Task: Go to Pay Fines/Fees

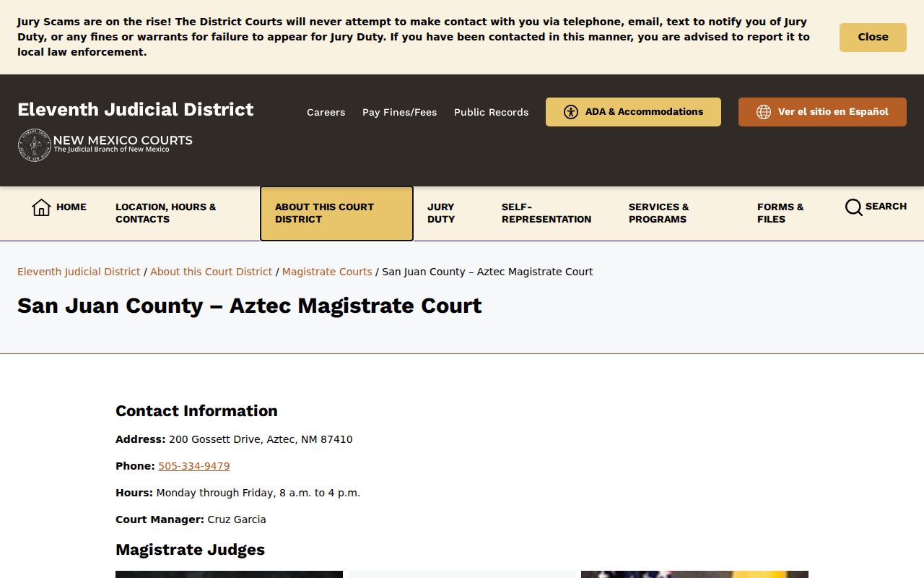Action: pyautogui.click(x=399, y=112)
